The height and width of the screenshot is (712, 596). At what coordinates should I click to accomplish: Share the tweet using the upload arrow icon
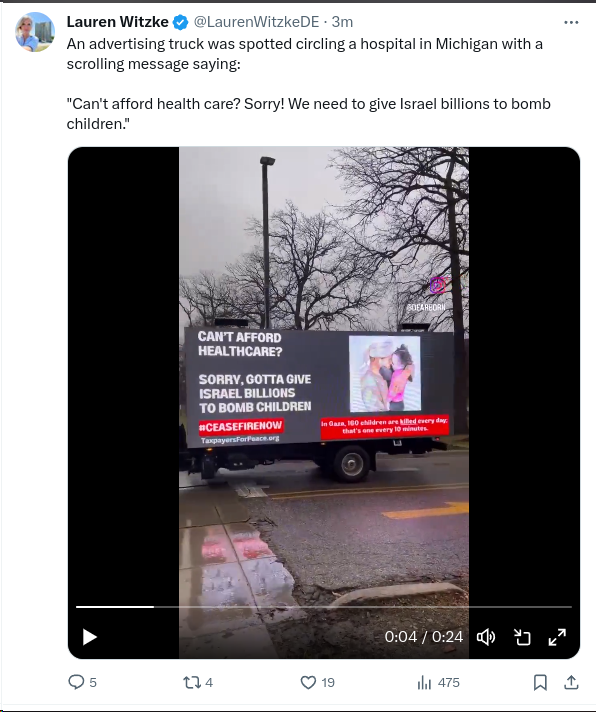click(x=571, y=682)
